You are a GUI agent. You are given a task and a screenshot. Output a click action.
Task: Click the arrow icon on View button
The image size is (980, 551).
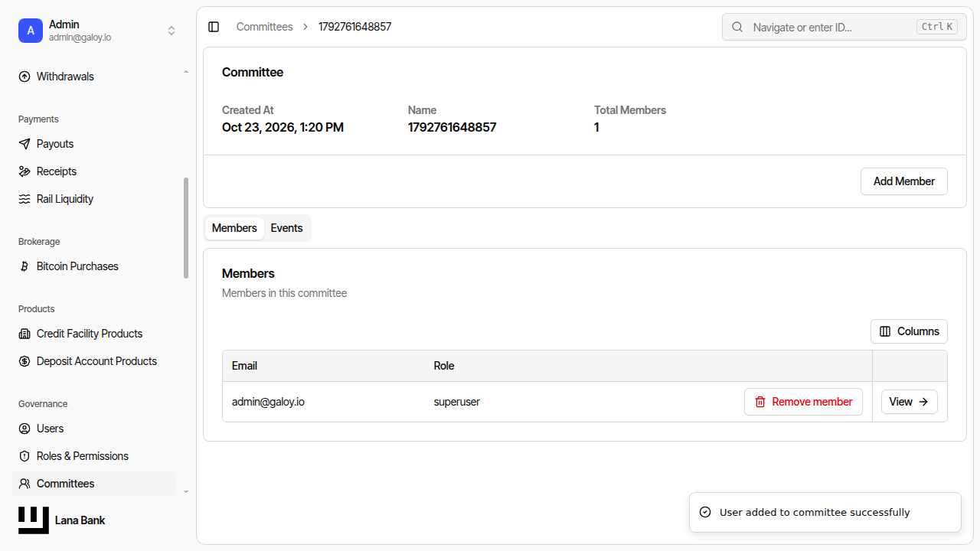[x=923, y=402]
